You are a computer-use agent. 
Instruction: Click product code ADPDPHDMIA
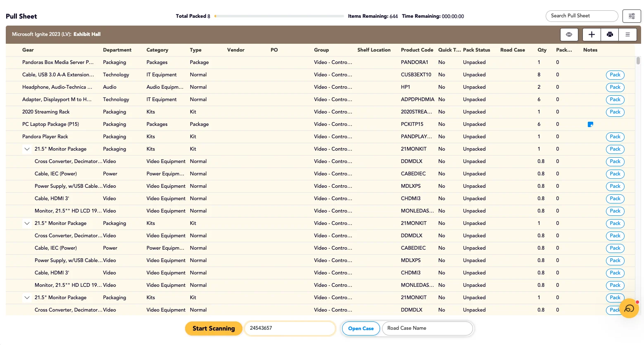click(418, 99)
